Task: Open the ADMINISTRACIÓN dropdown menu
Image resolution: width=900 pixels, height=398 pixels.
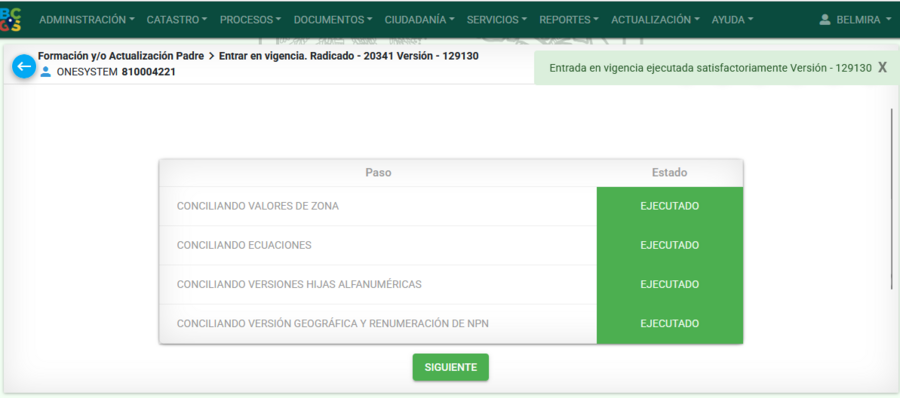Action: [87, 20]
